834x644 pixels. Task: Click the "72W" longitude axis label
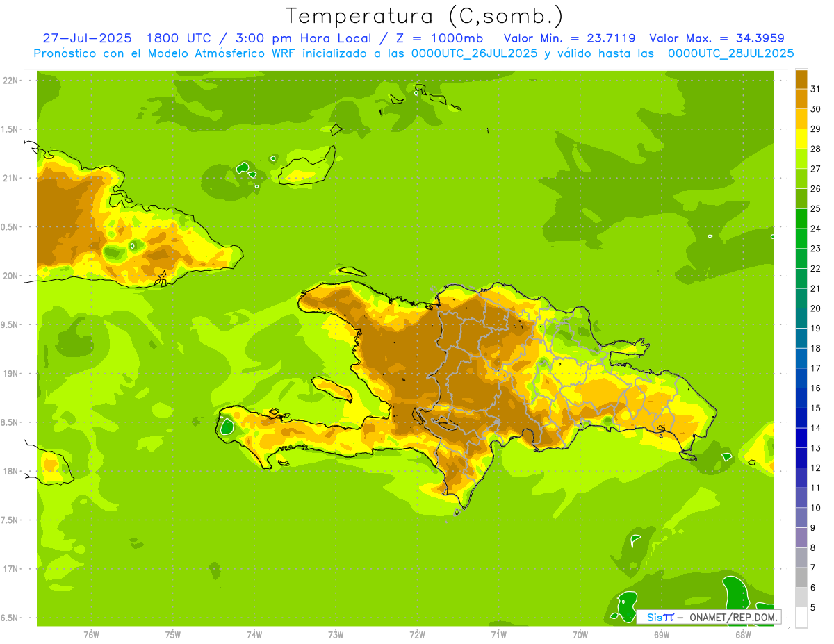click(417, 635)
